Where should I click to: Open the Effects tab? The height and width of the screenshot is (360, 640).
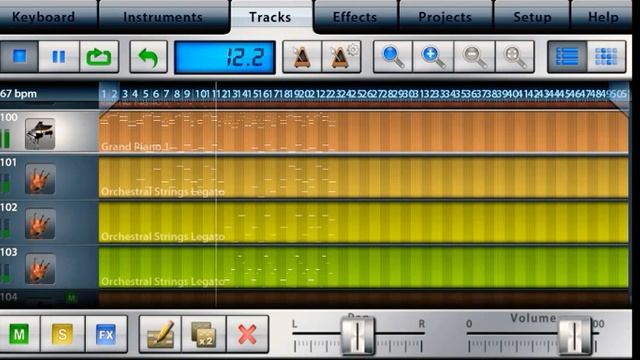[x=355, y=17]
